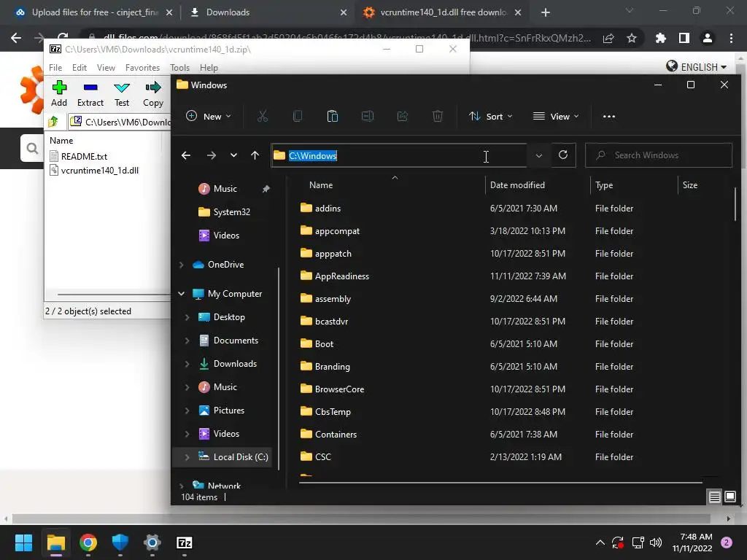Viewport: 747px width, 560px height.
Task: Open Chrome profile avatar icon
Action: coord(708,38)
